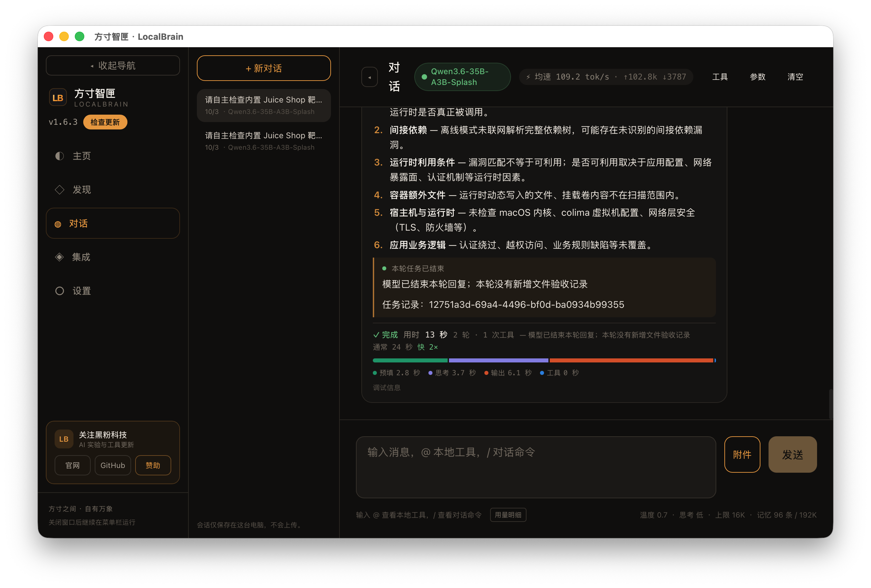The width and height of the screenshot is (871, 588).
Task: Go to 集成 nav item
Action: coord(113,257)
